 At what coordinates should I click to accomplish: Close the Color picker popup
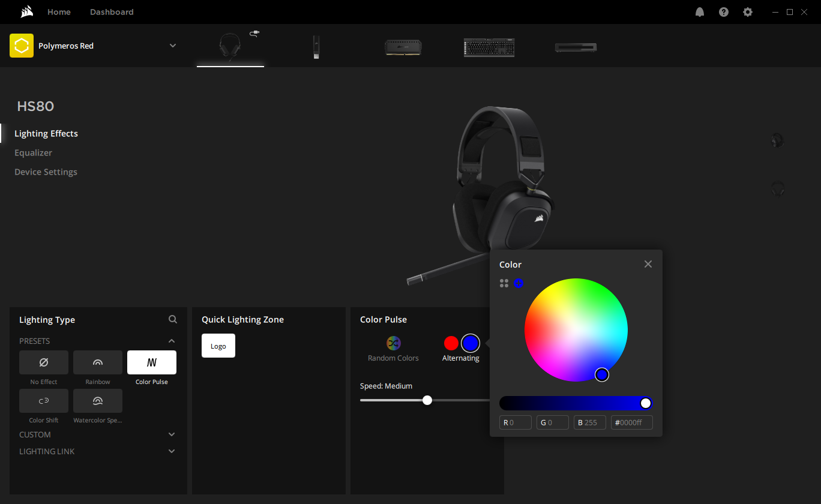tap(648, 264)
